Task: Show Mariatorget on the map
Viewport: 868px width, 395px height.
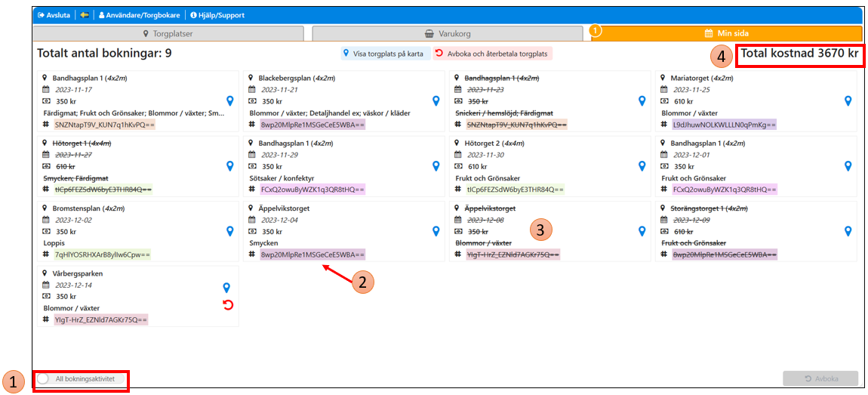Action: pos(848,100)
